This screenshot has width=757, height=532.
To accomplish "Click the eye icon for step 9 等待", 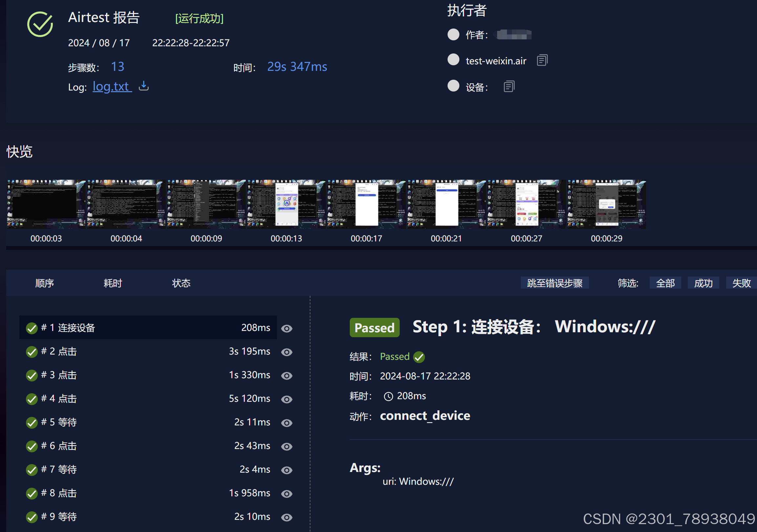I will click(286, 517).
